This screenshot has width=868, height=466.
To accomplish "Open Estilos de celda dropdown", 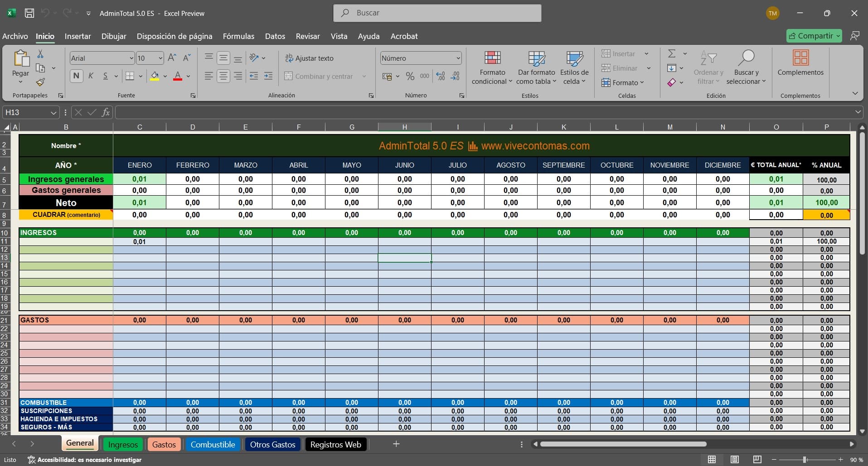I will click(x=574, y=67).
